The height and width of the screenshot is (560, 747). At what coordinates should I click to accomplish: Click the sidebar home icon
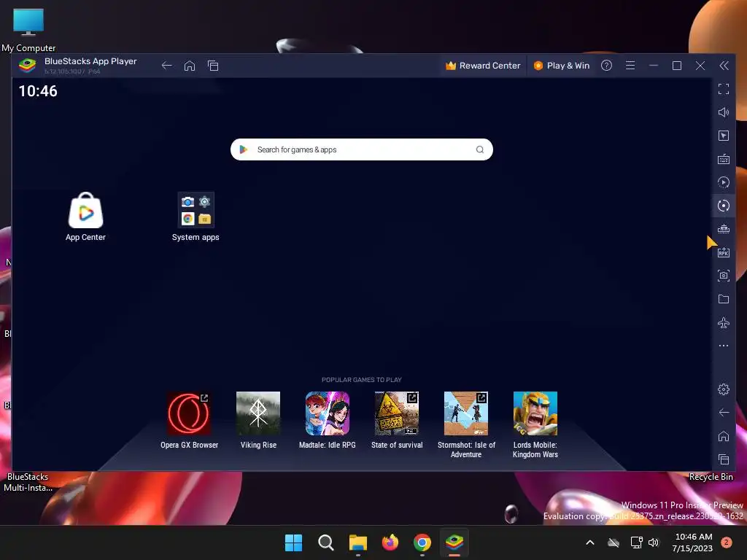point(724,436)
